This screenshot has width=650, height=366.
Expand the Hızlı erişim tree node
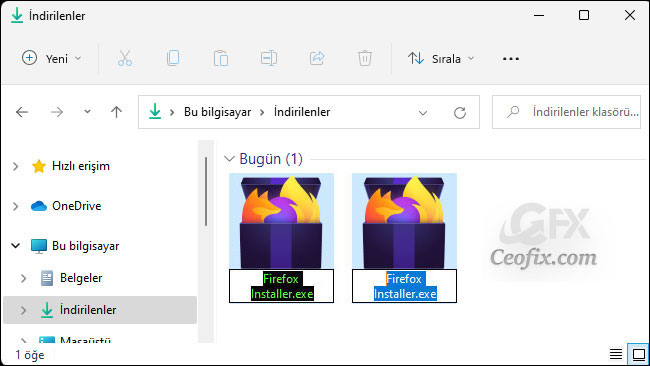pos(16,166)
